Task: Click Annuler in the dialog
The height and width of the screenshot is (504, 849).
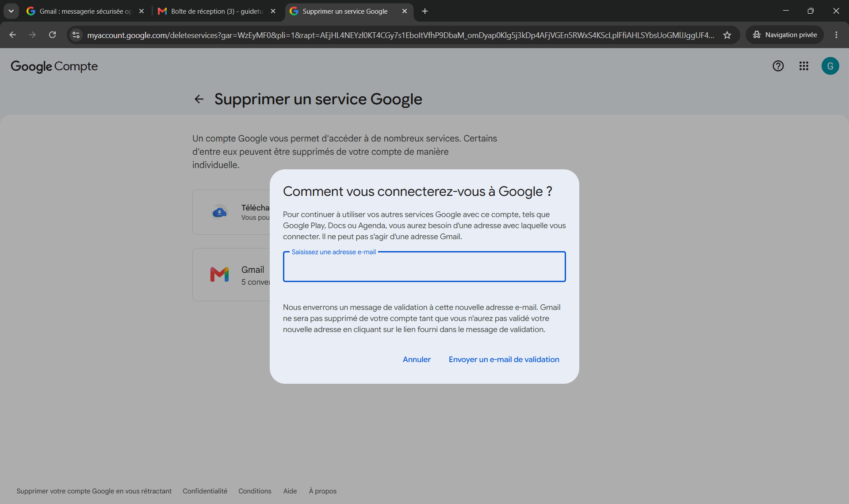Action: point(417,359)
